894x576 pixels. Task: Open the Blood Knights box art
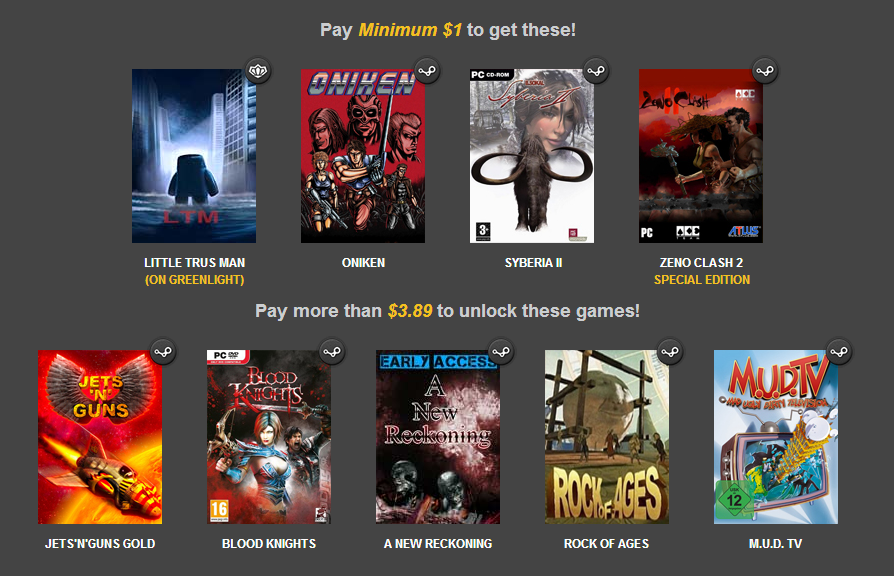[269, 437]
